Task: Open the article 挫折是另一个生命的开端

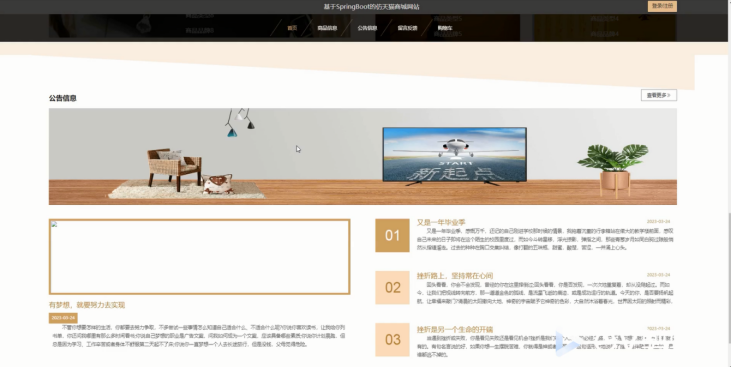Action: click(x=455, y=329)
